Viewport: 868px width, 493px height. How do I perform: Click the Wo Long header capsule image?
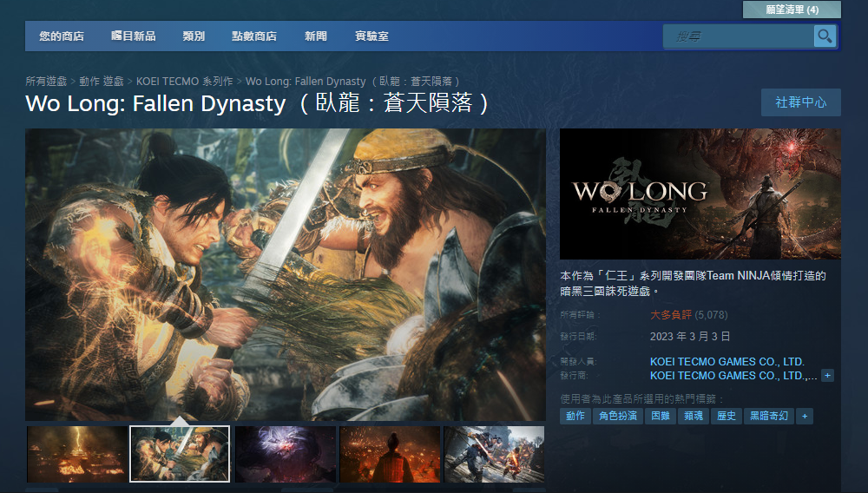pos(700,194)
